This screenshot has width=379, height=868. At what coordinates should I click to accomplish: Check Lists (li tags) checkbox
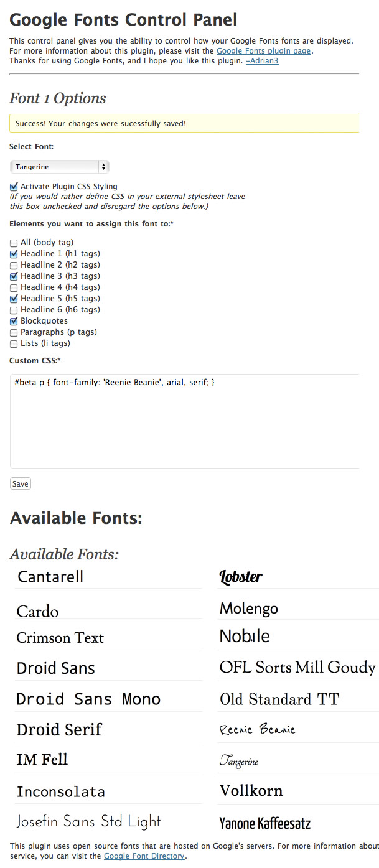14,343
